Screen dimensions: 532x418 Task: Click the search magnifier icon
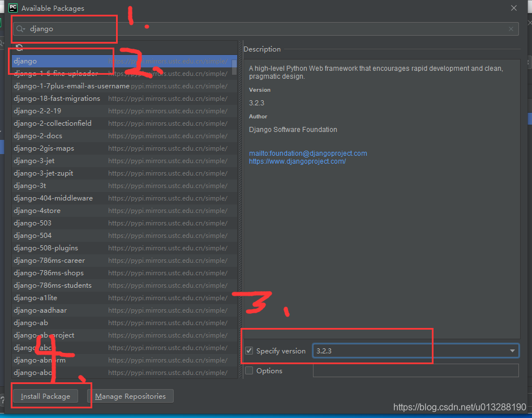[19, 28]
